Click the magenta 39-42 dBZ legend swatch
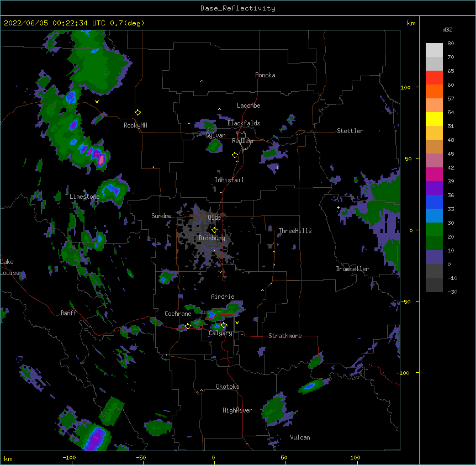The image size is (476, 465). click(x=434, y=175)
